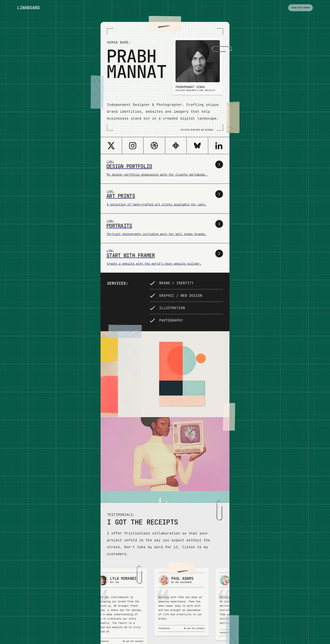The width and height of the screenshot is (330, 644).
Task: Open the Art Prints link title
Action: point(121,196)
